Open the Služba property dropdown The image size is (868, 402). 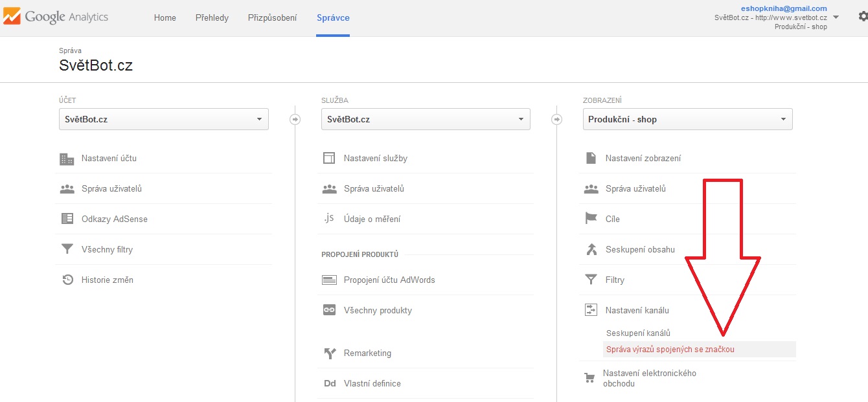426,119
